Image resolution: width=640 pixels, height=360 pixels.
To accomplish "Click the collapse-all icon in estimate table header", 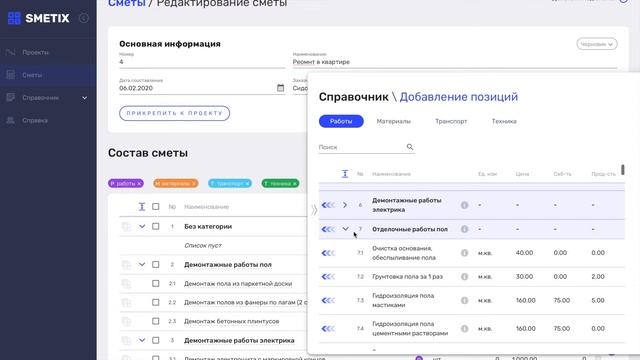I will pyautogui.click(x=142, y=207).
